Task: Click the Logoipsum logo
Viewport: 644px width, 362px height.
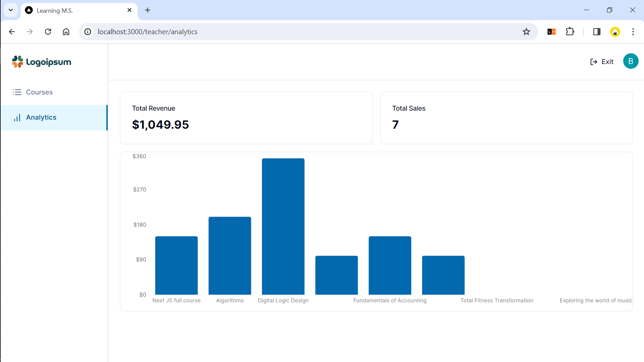Action: 42,62
